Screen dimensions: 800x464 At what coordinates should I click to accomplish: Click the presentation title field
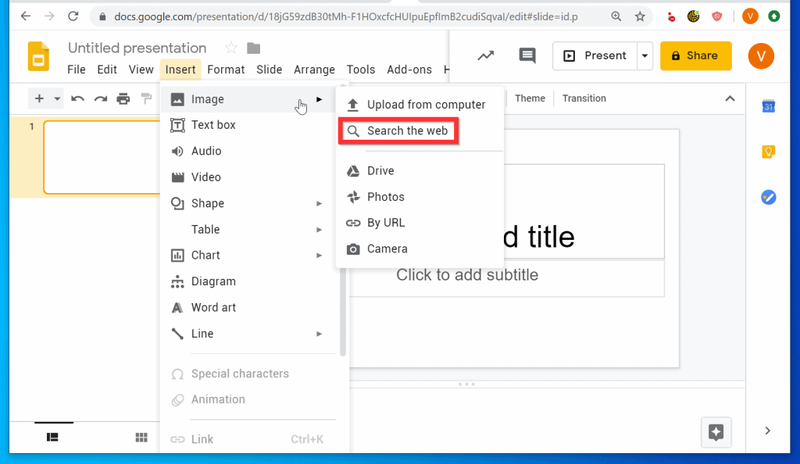[x=137, y=48]
